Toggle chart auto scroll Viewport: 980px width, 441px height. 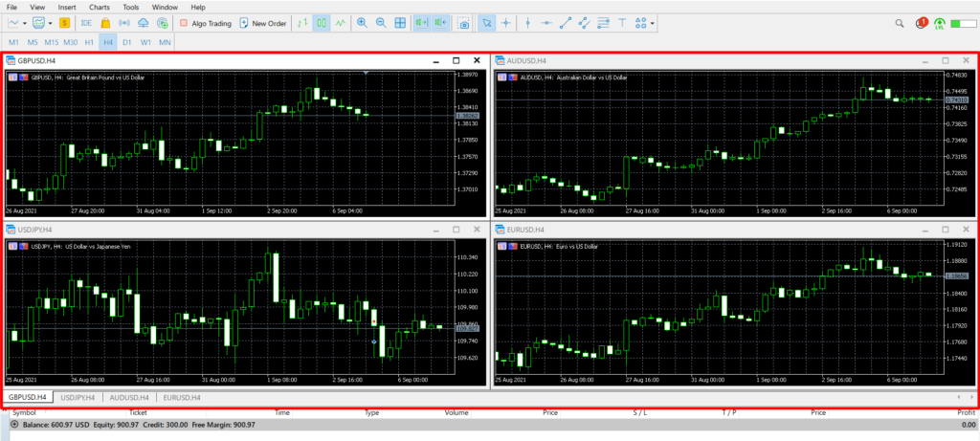(x=421, y=23)
